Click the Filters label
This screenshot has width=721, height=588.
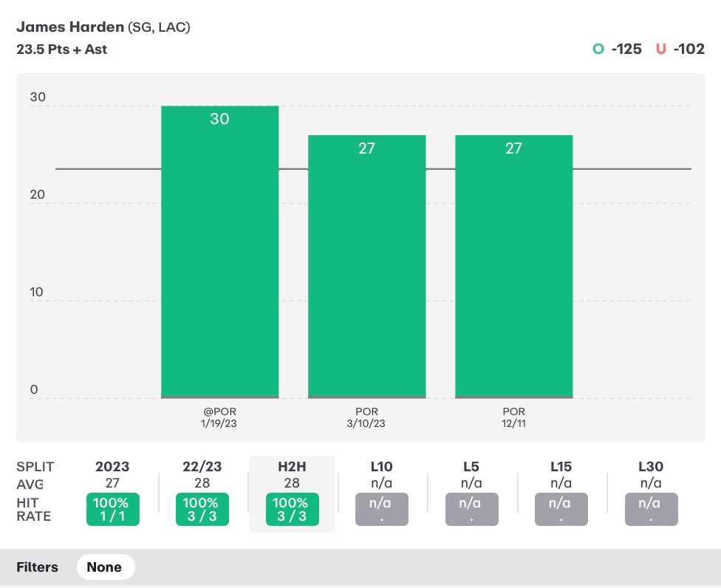point(37,567)
